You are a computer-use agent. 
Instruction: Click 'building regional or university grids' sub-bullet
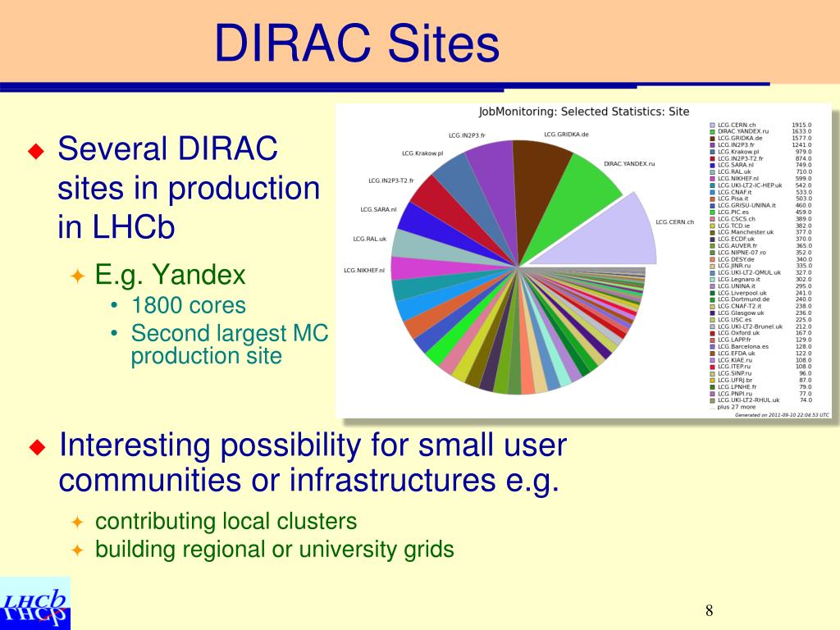coord(274,549)
